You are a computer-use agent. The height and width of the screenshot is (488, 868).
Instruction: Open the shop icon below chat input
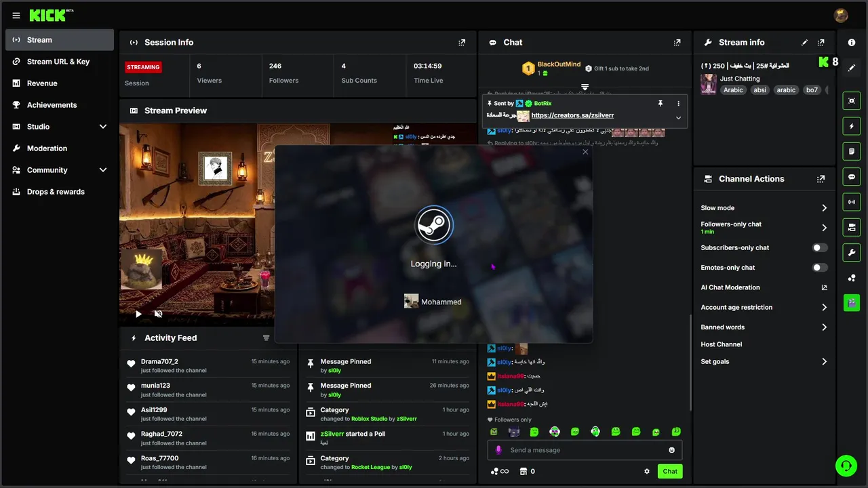(523, 471)
